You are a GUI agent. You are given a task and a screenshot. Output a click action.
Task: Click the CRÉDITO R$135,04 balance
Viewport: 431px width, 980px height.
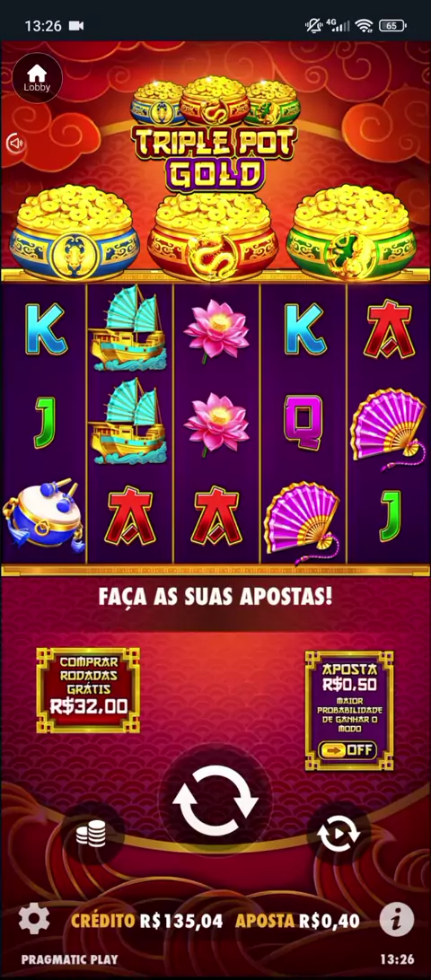point(147,921)
